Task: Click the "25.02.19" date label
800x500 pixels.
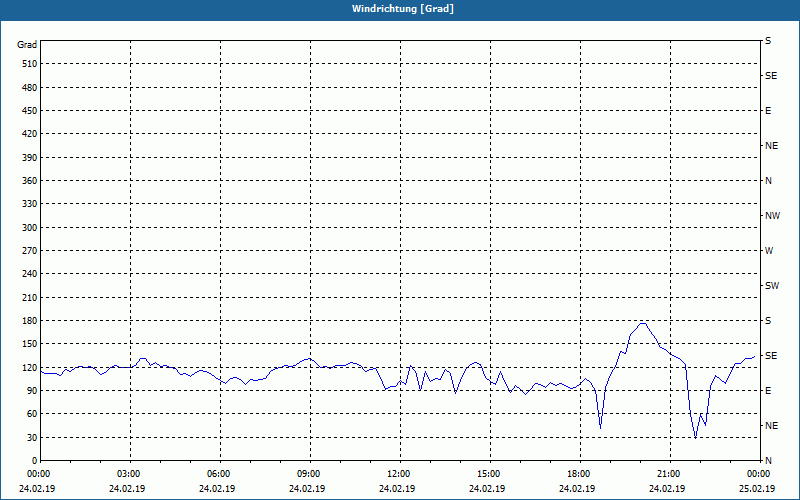Action: tap(757, 489)
